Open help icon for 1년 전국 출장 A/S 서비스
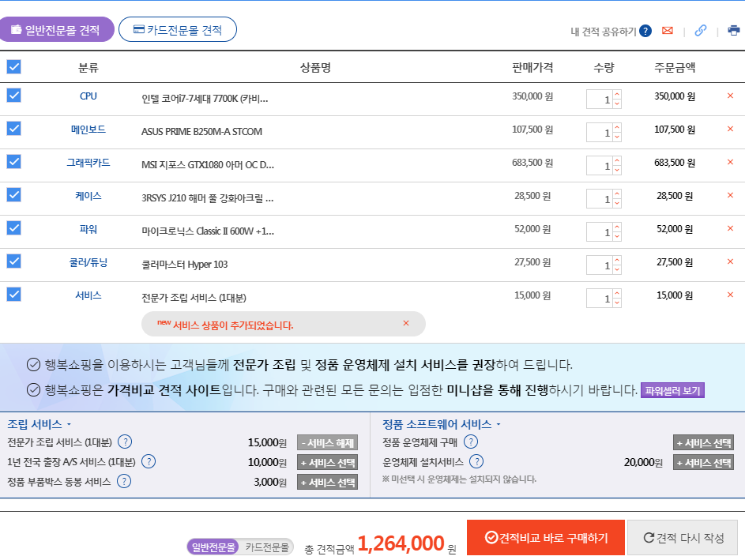 [149, 462]
